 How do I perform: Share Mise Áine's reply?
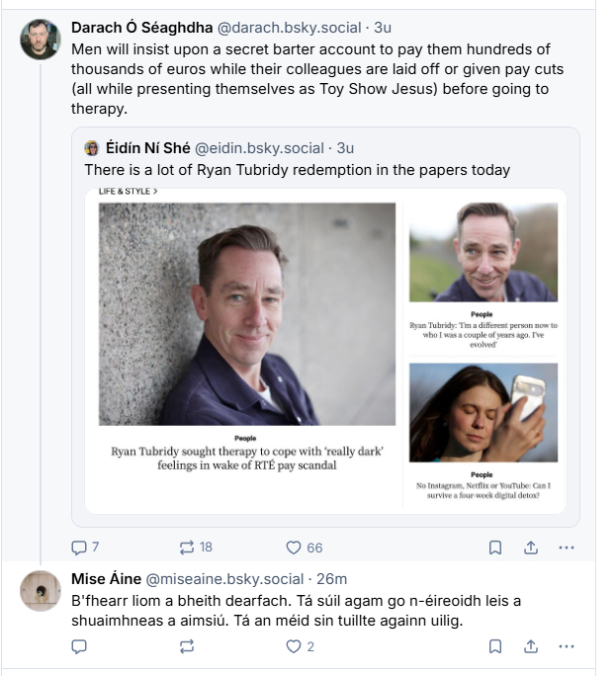tap(530, 646)
